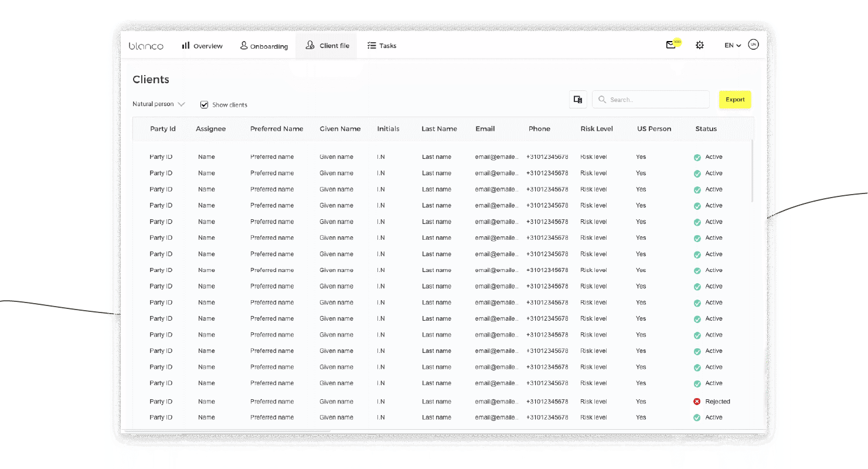Screen dimensions: 868x469
Task: Open settings via the gear icon
Action: point(699,45)
